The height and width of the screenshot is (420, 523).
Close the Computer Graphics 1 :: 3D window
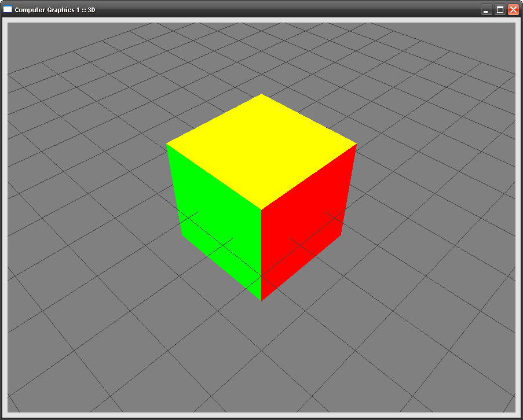[x=513, y=10]
